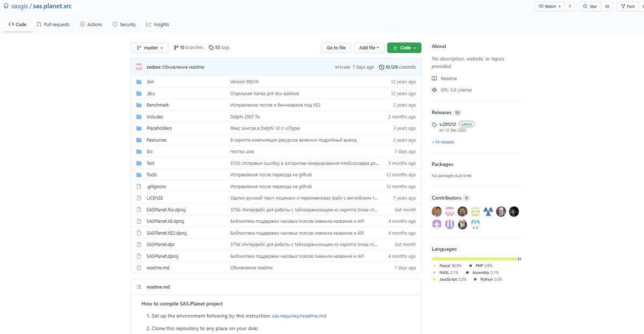
Task: Open the Watch notifications dropdown
Action: (548, 6)
